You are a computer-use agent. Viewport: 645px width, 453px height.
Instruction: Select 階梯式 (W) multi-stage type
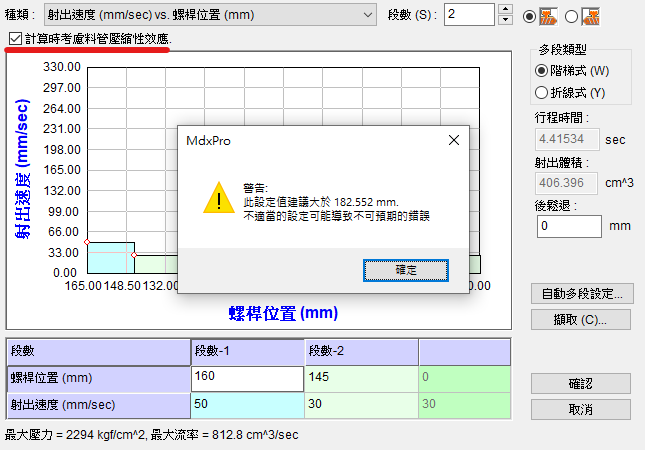pyautogui.click(x=542, y=71)
